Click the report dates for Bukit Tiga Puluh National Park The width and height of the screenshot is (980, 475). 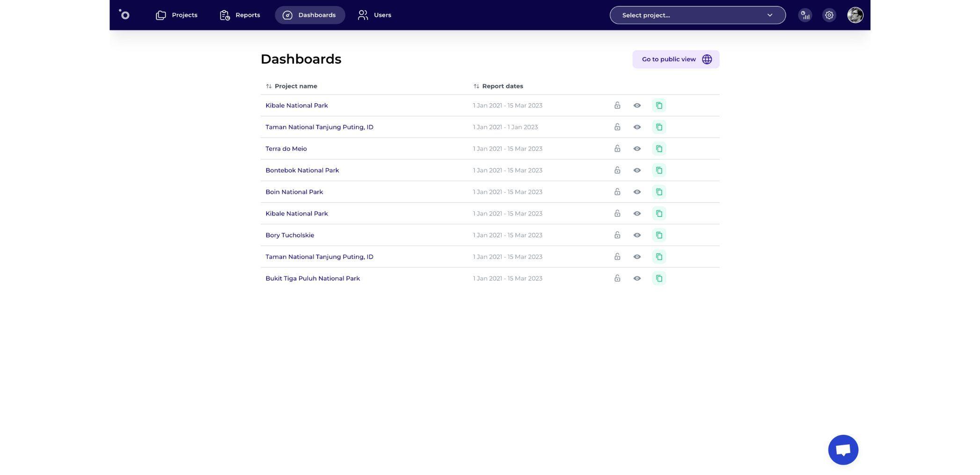(507, 278)
